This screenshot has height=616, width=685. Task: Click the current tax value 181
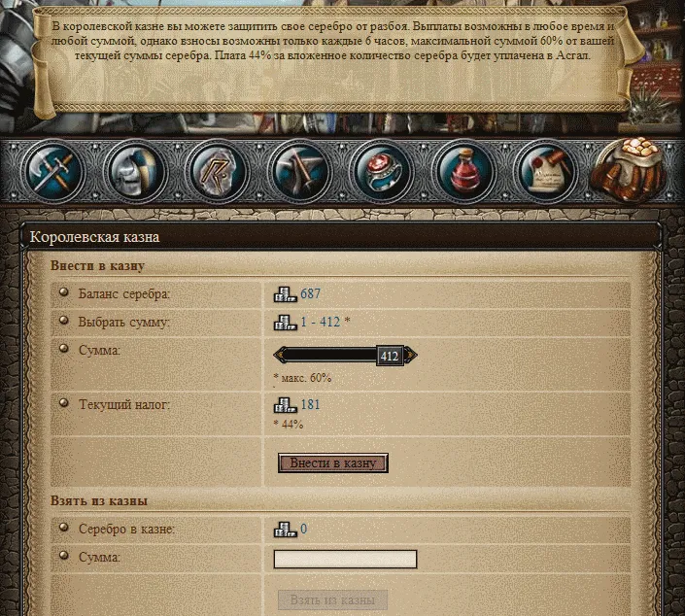pyautogui.click(x=310, y=404)
